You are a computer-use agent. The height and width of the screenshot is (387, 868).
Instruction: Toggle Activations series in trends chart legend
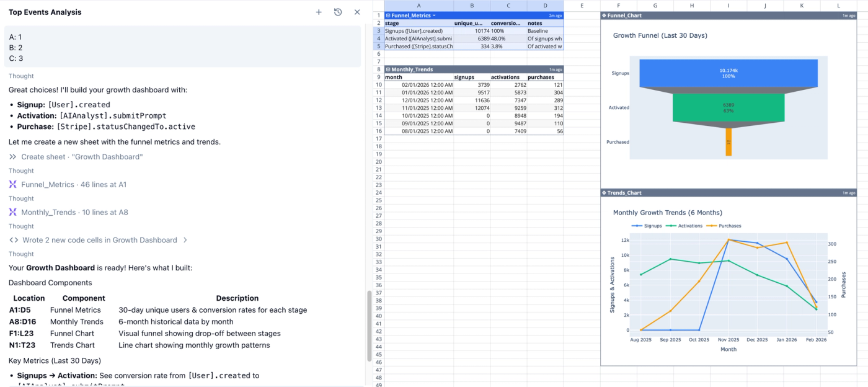684,226
